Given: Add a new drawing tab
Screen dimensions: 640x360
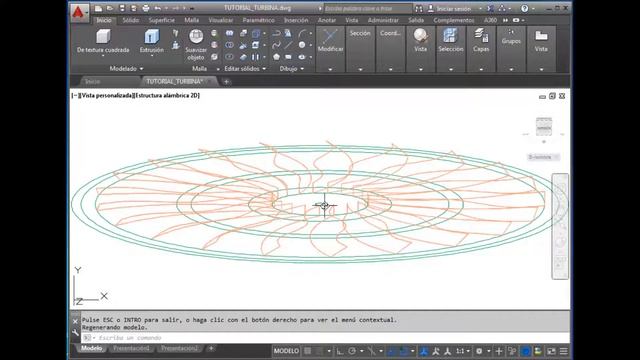Looking at the screenshot, I should (226, 82).
